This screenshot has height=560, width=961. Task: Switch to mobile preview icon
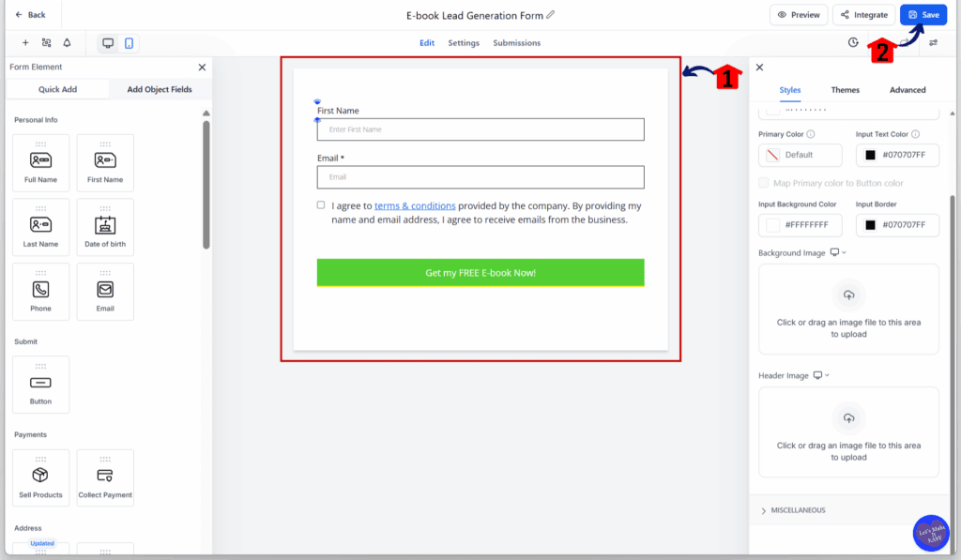tap(129, 43)
